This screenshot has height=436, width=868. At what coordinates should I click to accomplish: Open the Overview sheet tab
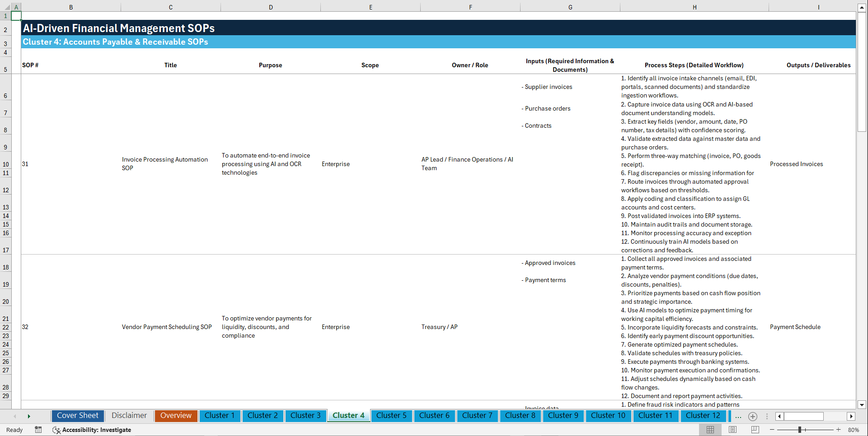coord(176,416)
